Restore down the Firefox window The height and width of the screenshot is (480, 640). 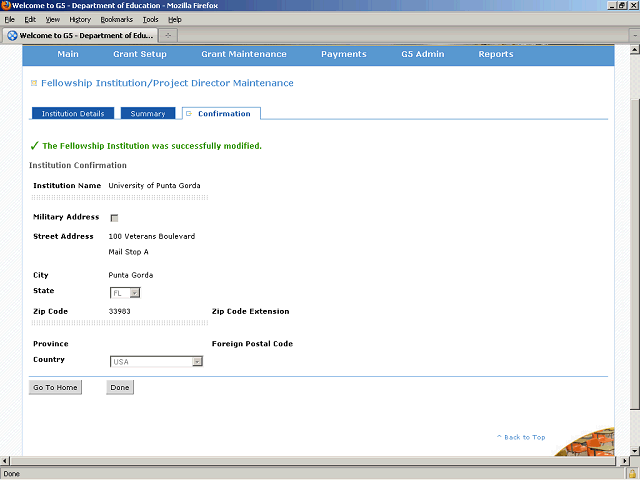(622, 5)
